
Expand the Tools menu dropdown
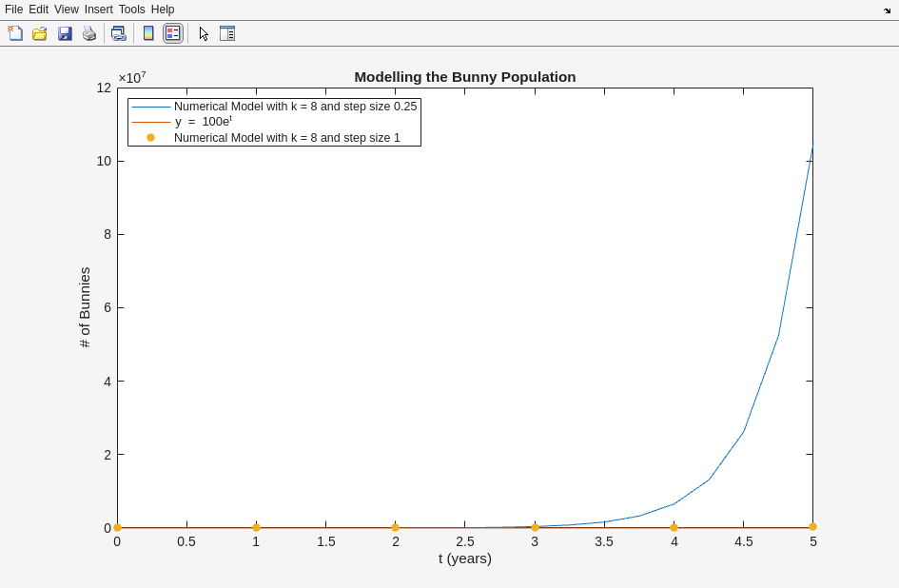131,10
